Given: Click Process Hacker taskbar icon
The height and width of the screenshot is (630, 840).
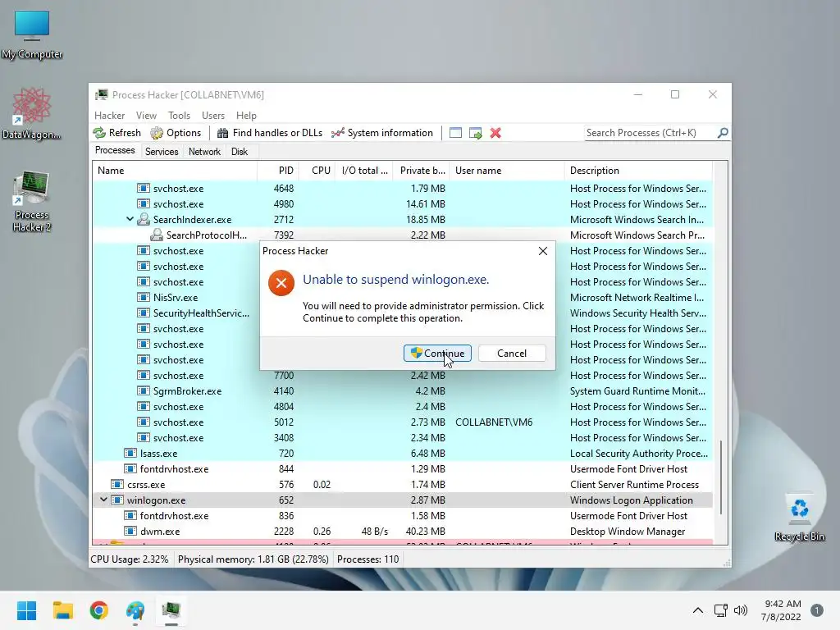Looking at the screenshot, I should 171,610.
